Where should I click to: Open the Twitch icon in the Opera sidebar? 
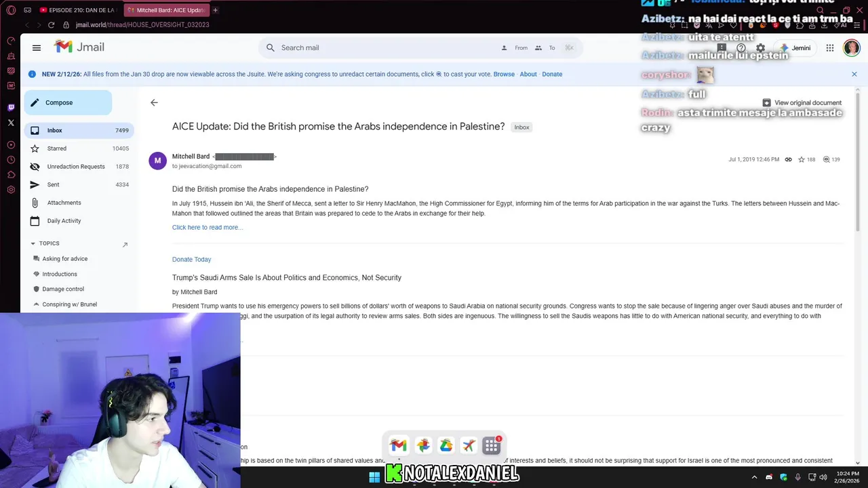[11, 108]
